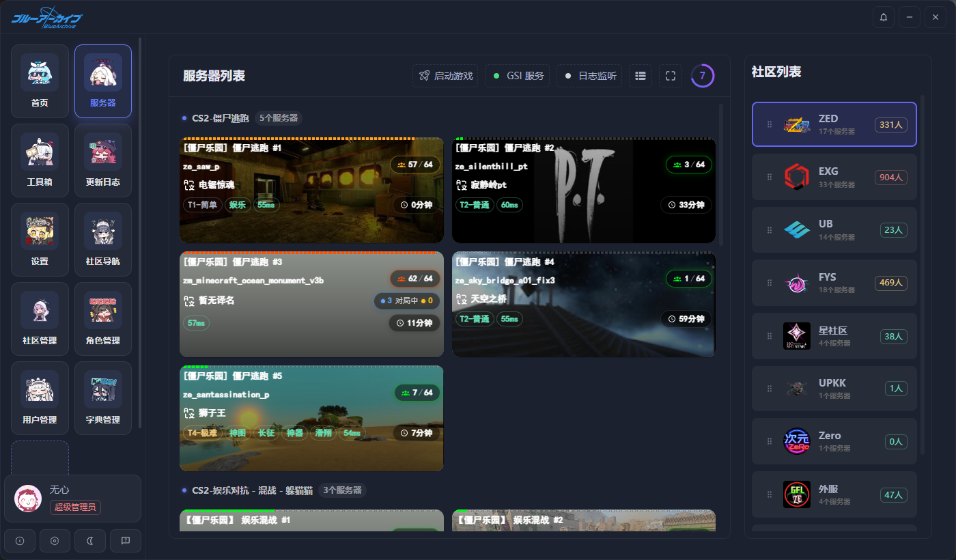This screenshot has height=560, width=956.
Task: Click the 3个服务器 count badge
Action: coord(342,490)
